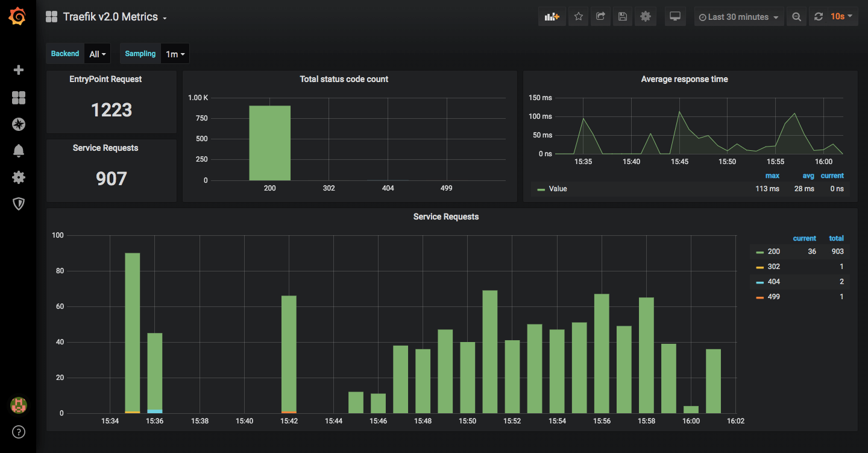868x453 pixels.
Task: Open the EntryPoint Request panel title menu
Action: click(105, 79)
